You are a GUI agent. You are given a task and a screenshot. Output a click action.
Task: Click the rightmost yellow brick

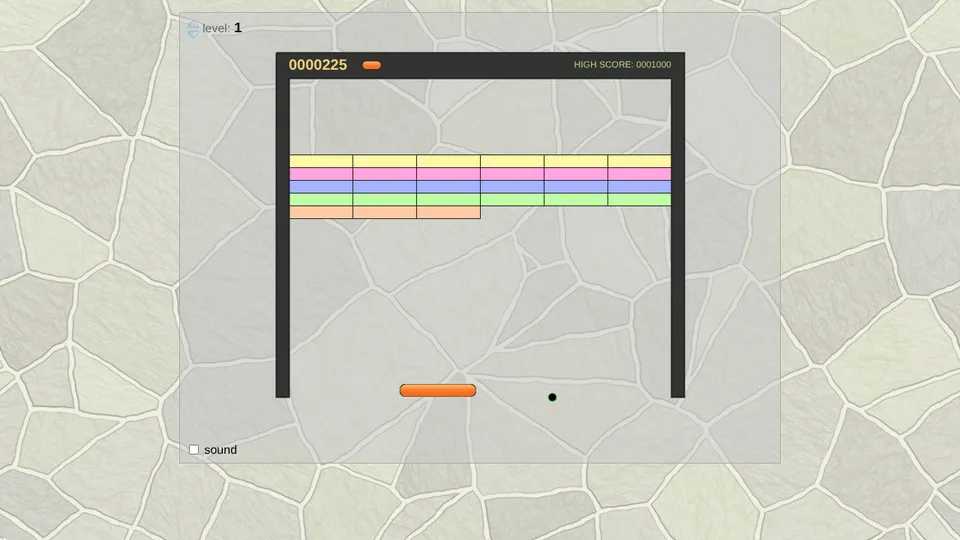point(639,161)
